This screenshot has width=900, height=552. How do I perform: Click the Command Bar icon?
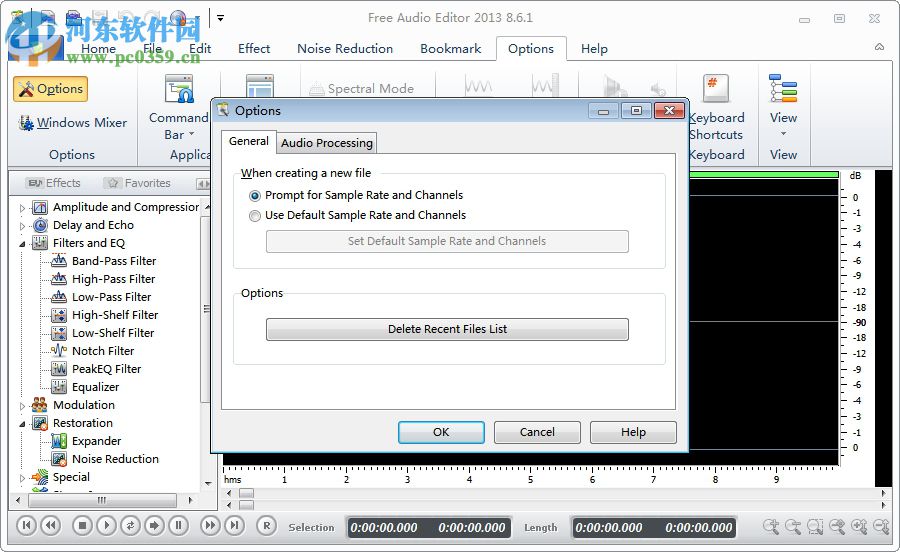(179, 90)
